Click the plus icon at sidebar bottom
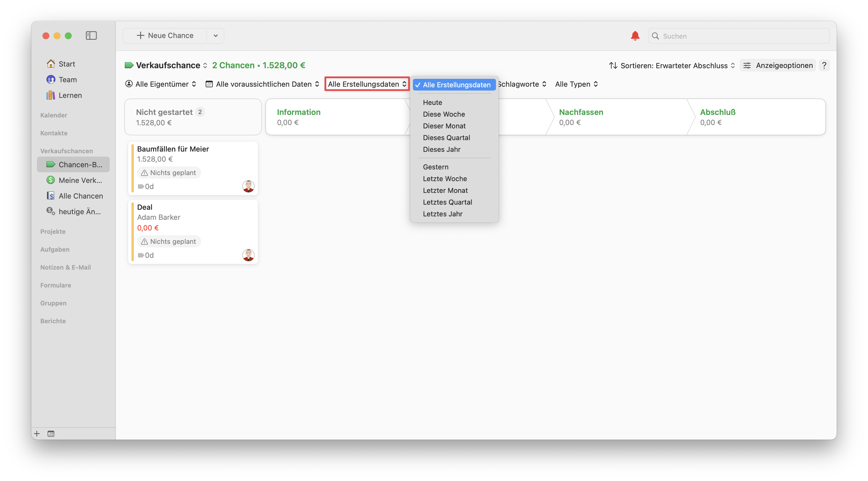Image resolution: width=868 pixels, height=481 pixels. click(36, 433)
